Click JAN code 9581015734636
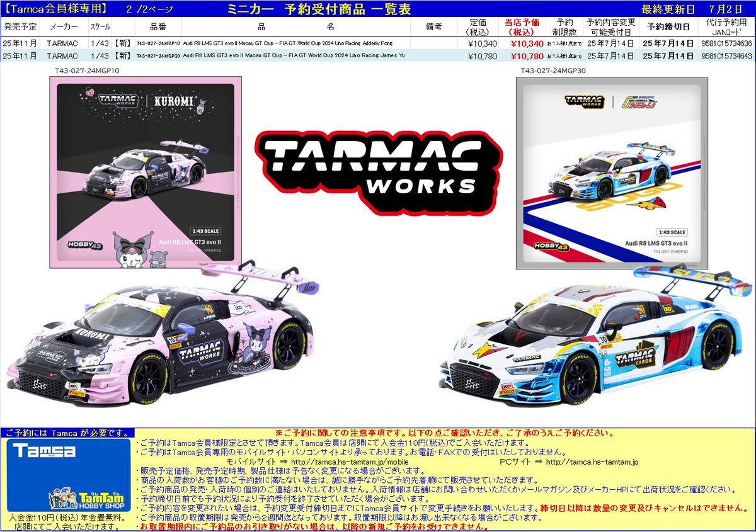The width and height of the screenshot is (756, 532). point(726,43)
